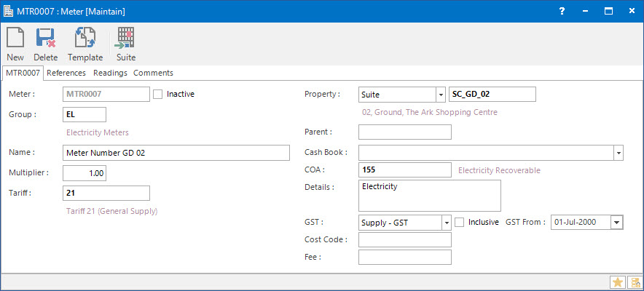Click the New meter toolbar icon
Viewport: 644px width, 291px height.
pyautogui.click(x=15, y=39)
